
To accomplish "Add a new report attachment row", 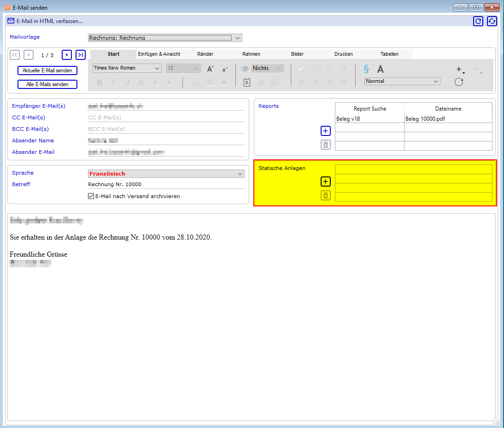I will [326, 131].
